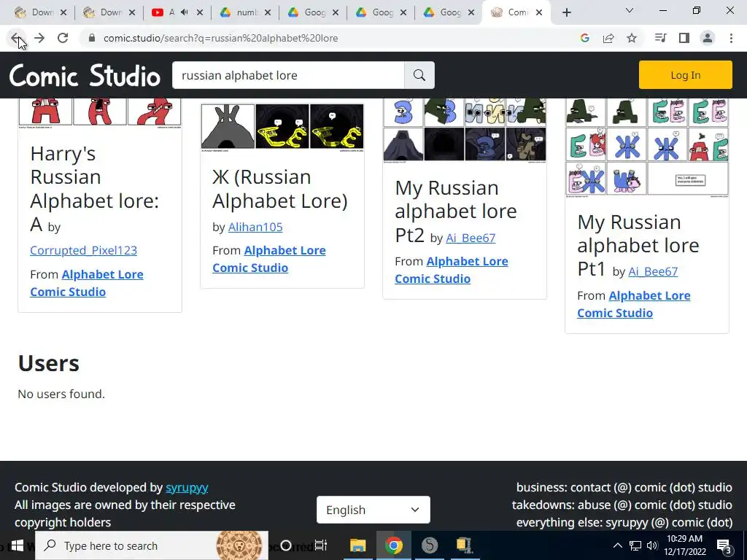
Task: Open the Corrupted_Pixel123 author link
Action: coord(83,251)
